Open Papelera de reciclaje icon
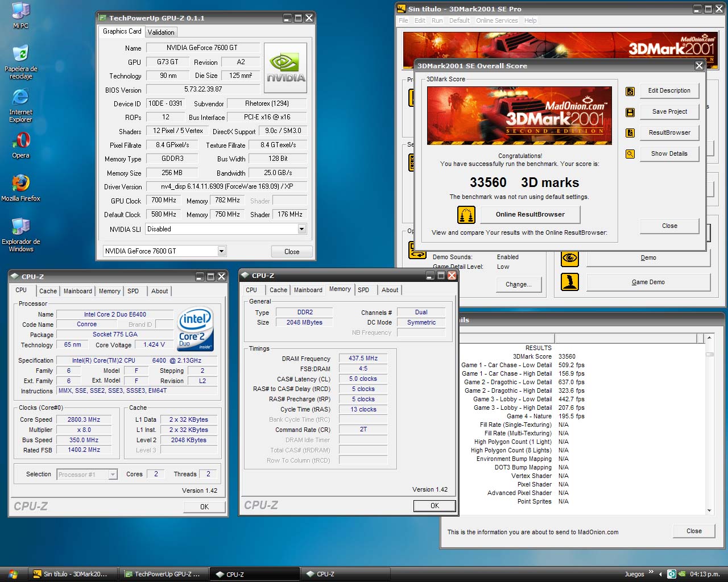This screenshot has width=728, height=582. coord(20,61)
